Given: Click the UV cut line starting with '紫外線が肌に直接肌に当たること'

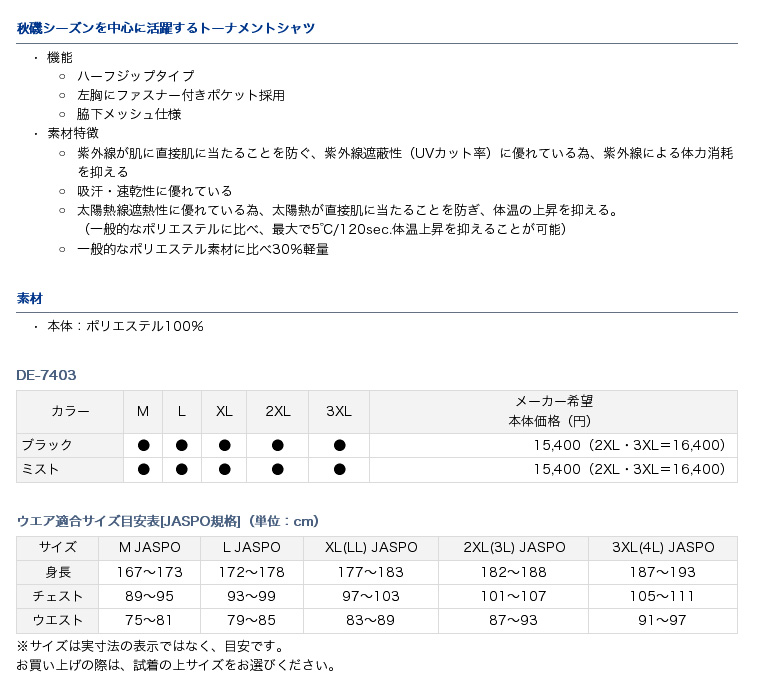Looking at the screenshot, I should click(x=405, y=162).
